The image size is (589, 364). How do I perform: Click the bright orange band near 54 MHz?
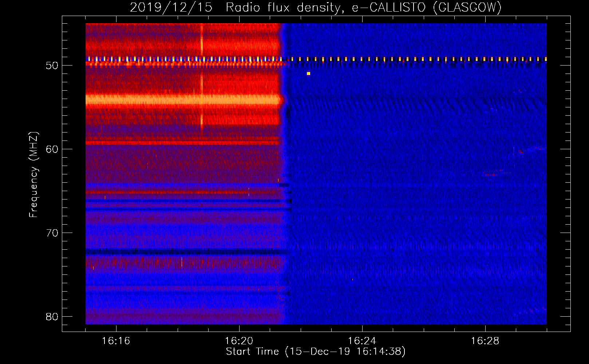point(182,100)
